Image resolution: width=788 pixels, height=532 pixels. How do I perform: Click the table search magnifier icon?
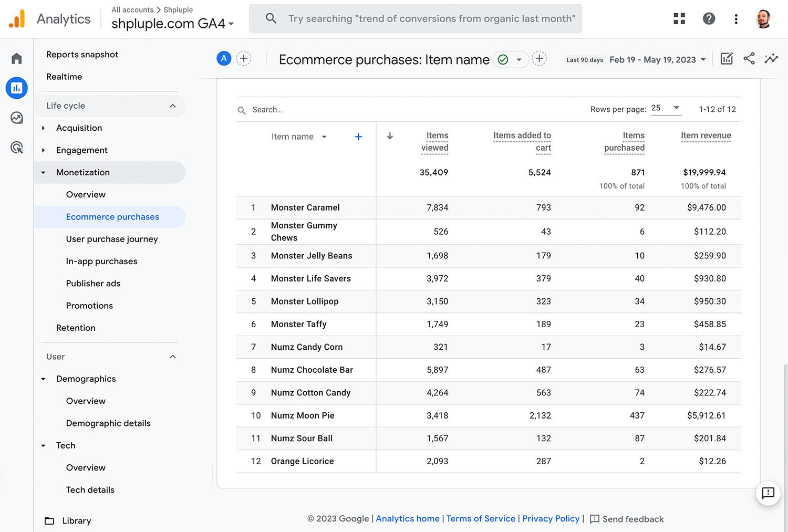pos(242,110)
